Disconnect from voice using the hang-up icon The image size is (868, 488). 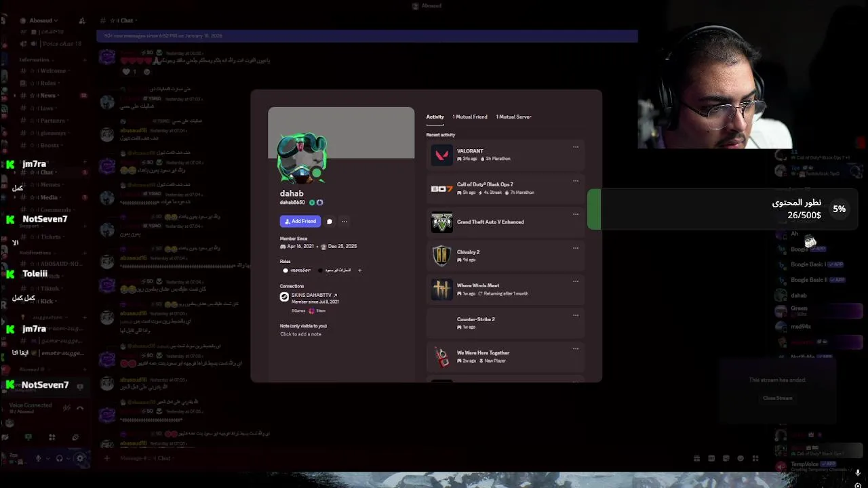pyautogui.click(x=80, y=408)
